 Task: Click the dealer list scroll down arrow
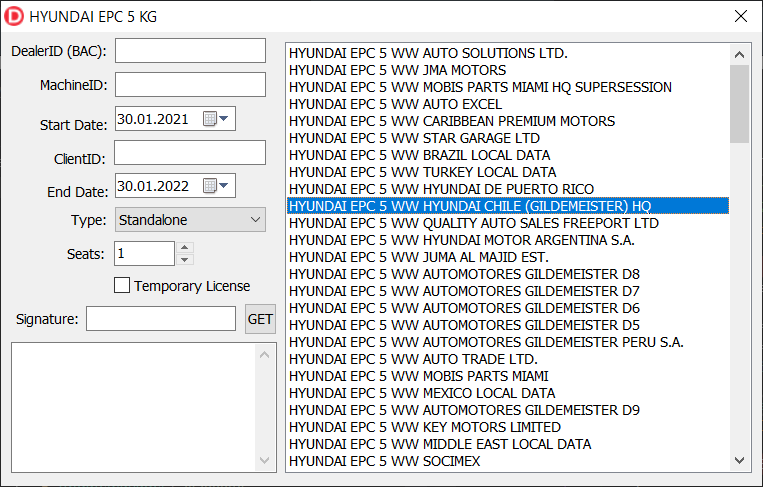[x=740, y=460]
